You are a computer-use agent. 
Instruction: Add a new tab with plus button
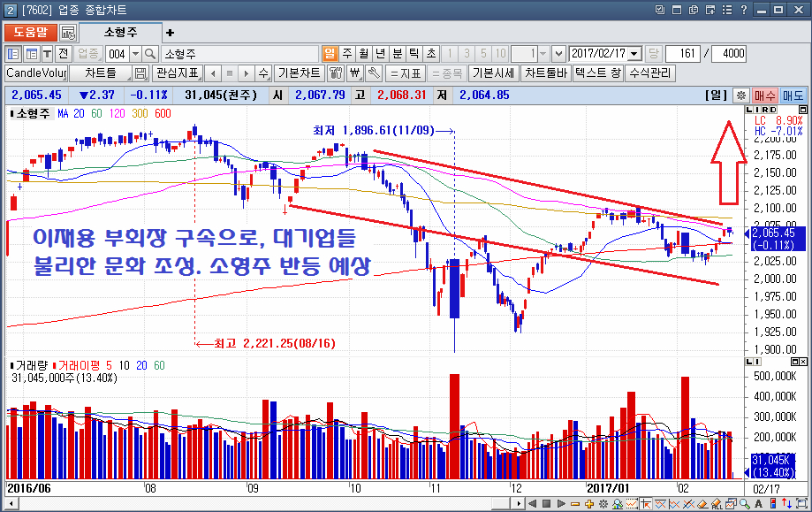click(x=171, y=33)
